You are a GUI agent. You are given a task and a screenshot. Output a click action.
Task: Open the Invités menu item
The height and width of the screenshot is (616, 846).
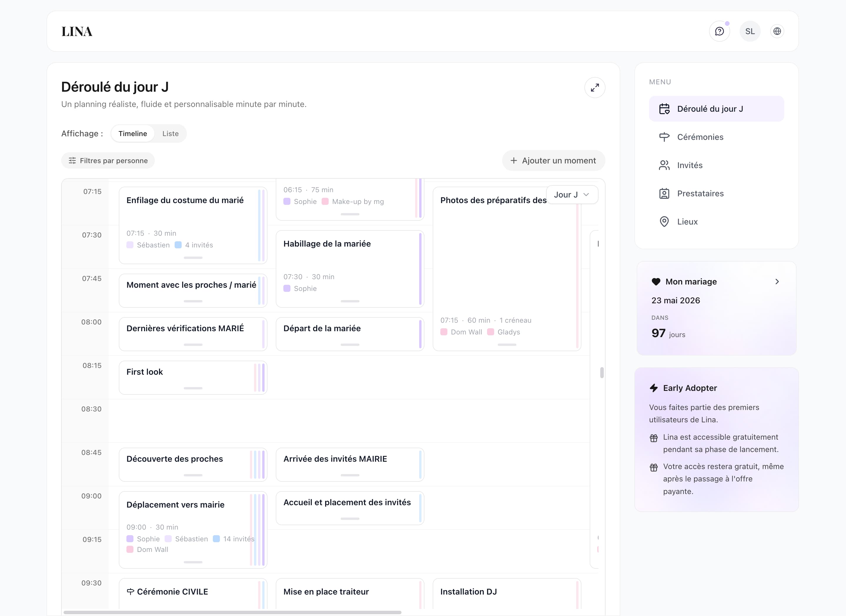(690, 165)
